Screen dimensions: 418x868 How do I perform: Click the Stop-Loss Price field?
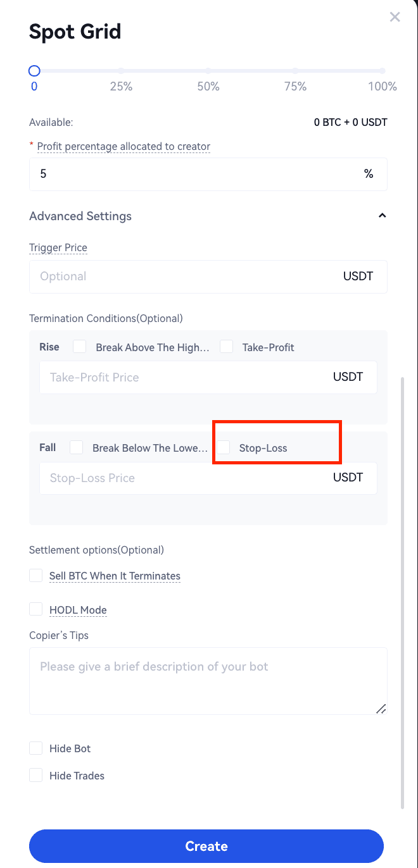coord(184,478)
